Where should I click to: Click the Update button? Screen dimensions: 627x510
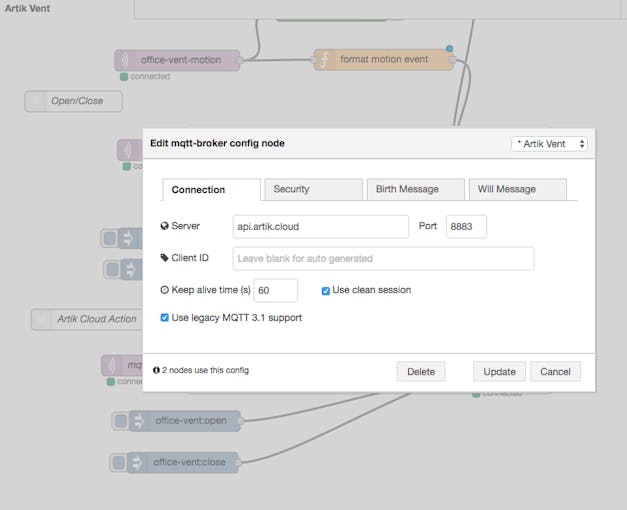tap(499, 372)
